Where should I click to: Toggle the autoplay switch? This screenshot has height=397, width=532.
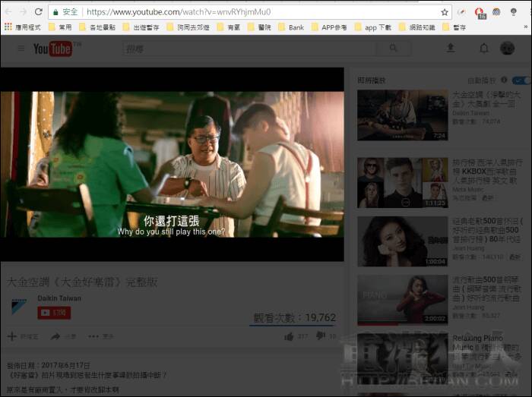point(521,80)
